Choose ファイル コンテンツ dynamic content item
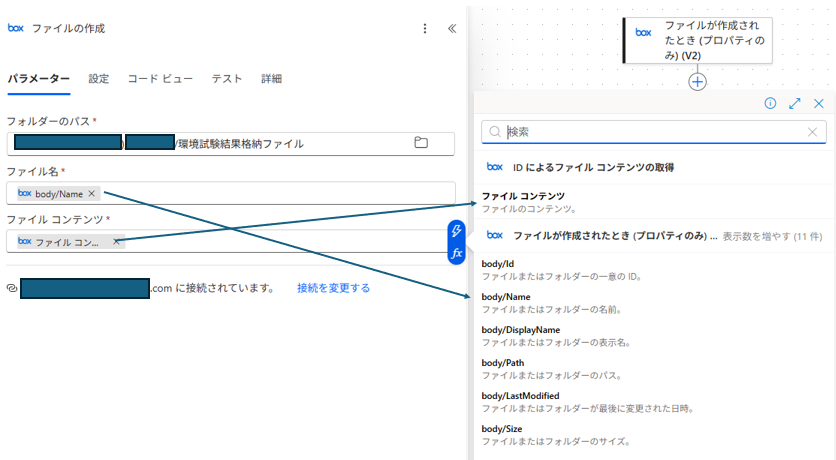The image size is (836, 460). coord(654,202)
